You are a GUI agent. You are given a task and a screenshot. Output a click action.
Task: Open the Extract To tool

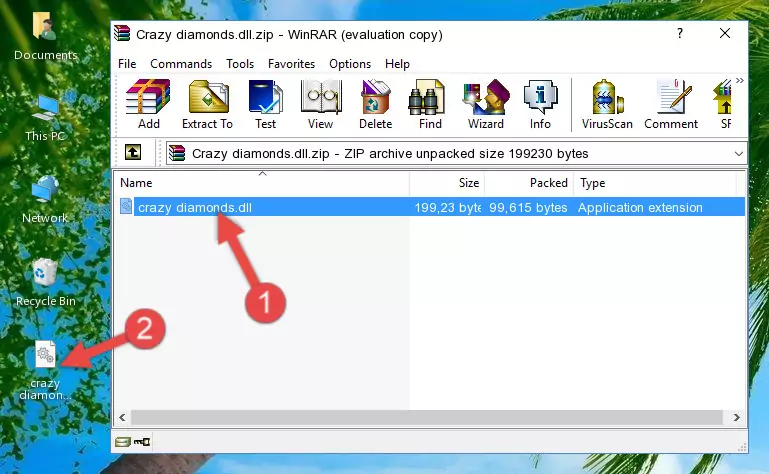pos(207,104)
